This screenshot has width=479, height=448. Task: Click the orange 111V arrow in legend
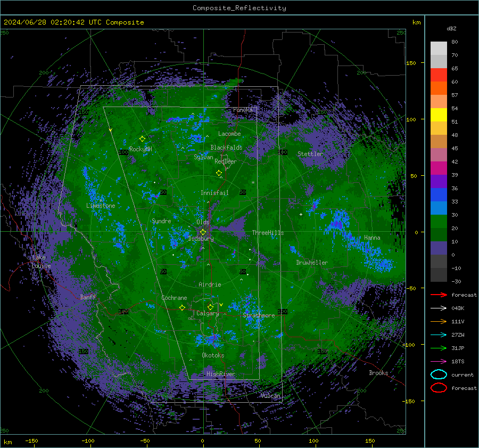tap(439, 321)
